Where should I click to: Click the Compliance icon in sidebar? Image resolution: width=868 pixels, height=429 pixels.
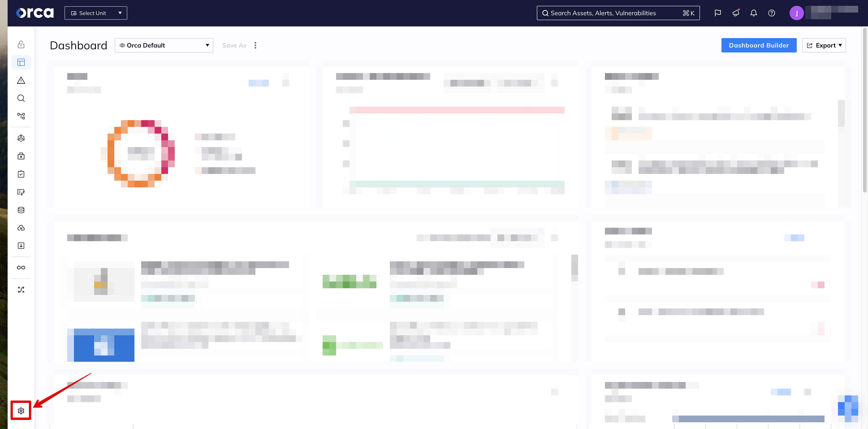21,173
